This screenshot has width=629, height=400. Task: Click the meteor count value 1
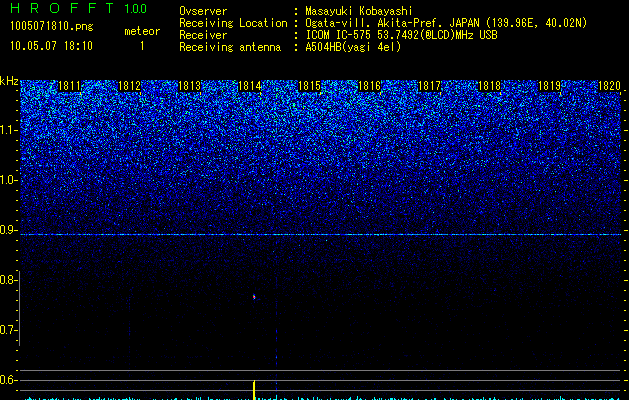click(142, 46)
